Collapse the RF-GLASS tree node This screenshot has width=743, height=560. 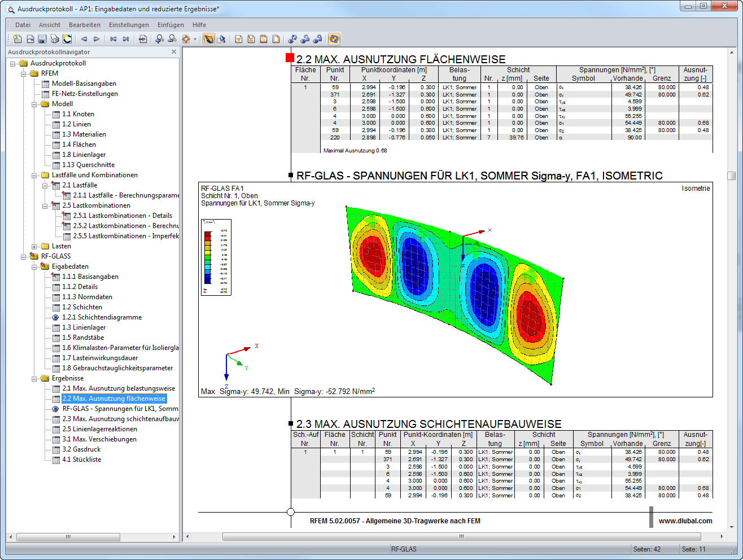click(24, 256)
